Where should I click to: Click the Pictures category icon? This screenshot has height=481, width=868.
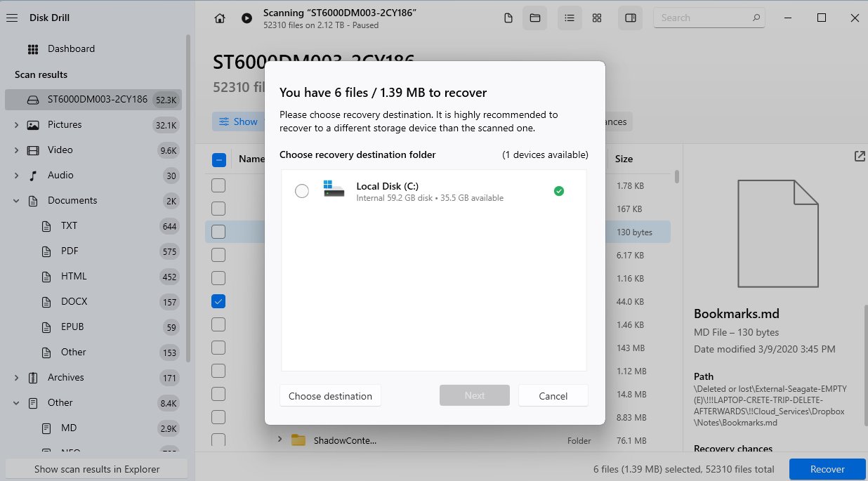pos(33,125)
